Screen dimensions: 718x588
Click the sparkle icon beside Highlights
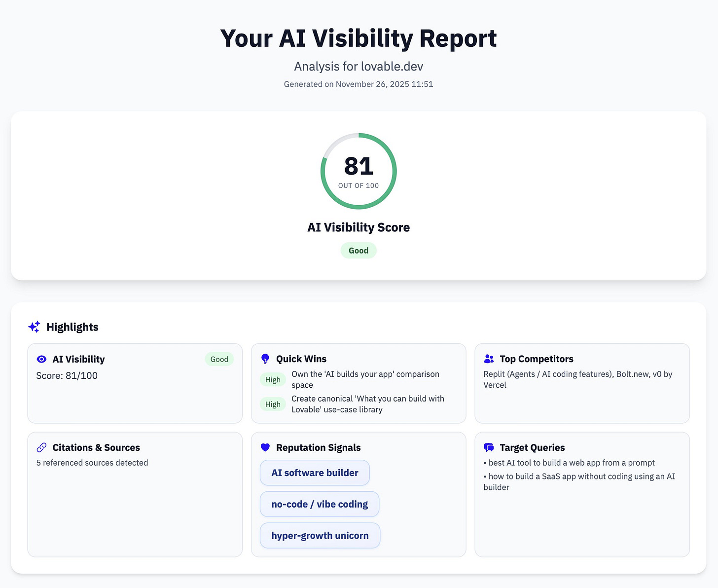34,327
